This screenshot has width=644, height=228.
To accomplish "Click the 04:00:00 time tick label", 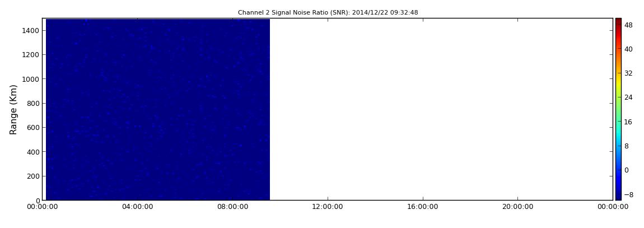I will click(138, 207).
